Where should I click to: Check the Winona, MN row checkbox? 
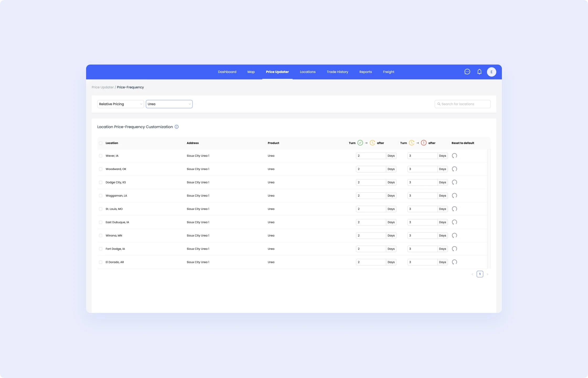[x=101, y=235]
